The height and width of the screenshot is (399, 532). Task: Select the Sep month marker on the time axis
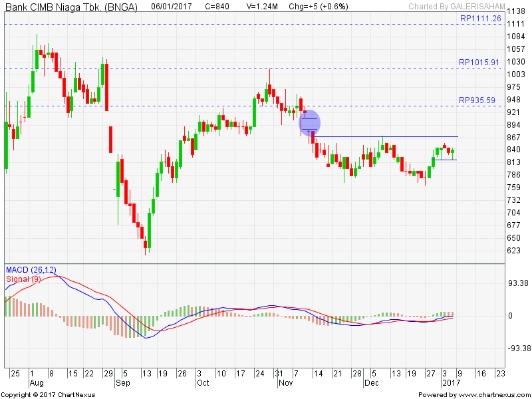pyautogui.click(x=122, y=384)
